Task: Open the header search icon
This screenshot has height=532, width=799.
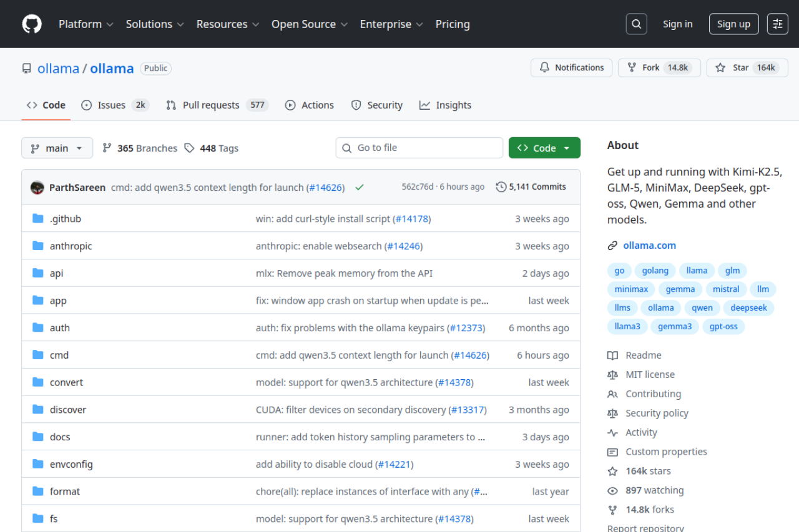Action: [x=636, y=24]
